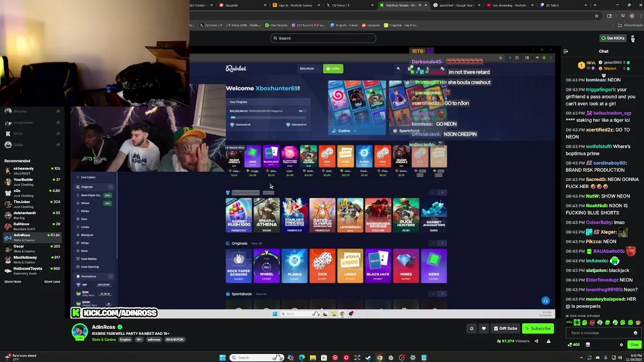644x362 pixels.
Task: Open Live Streams bookmark
Action: [x=277, y=25]
